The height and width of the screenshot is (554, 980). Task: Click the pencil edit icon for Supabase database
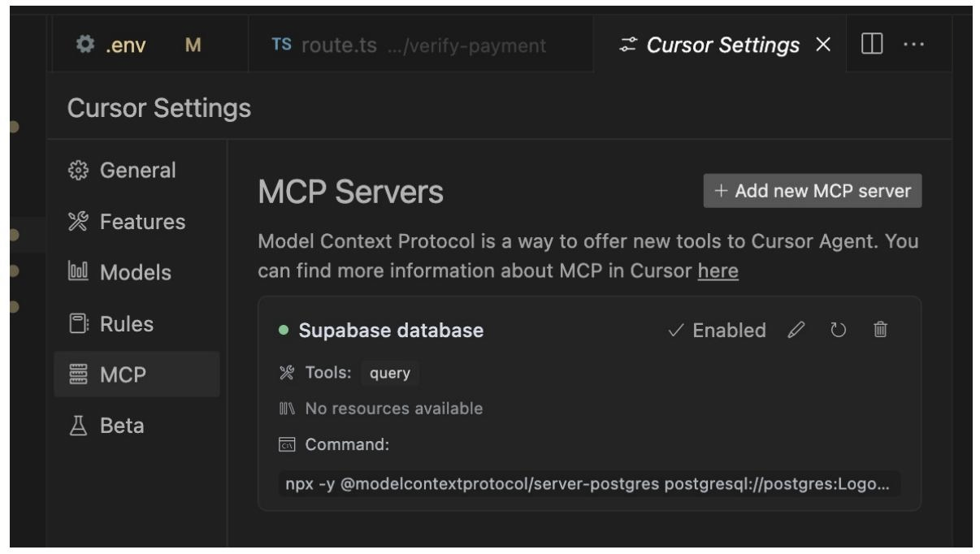tap(796, 331)
